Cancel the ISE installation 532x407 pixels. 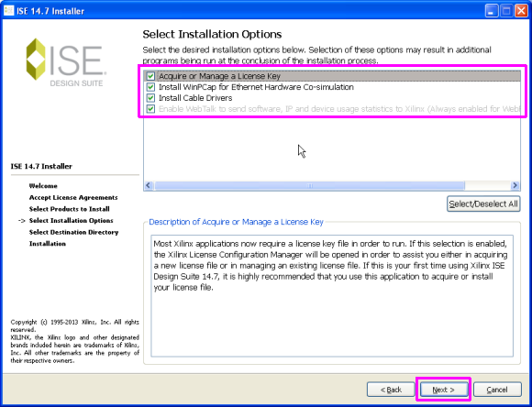[x=497, y=390]
